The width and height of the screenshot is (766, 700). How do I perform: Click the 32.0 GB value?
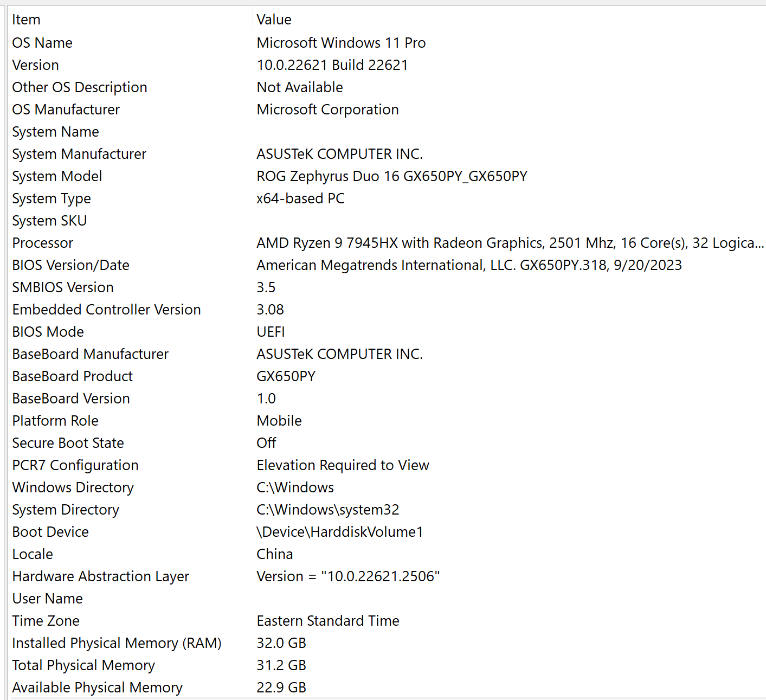coord(281,643)
